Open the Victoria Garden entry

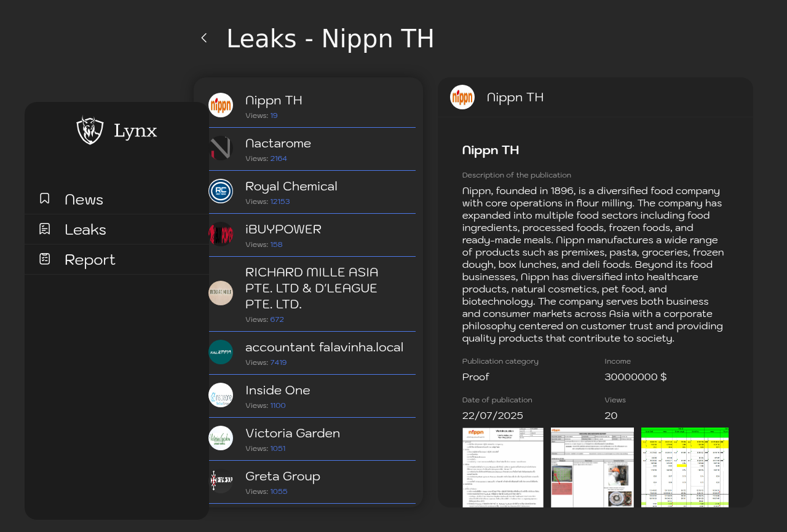[x=312, y=439]
